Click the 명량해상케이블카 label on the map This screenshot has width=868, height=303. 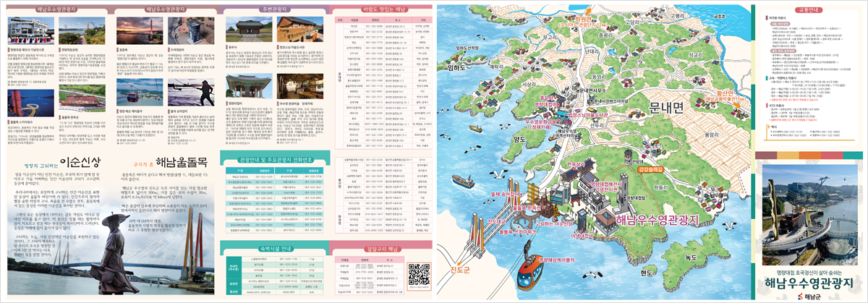pyautogui.click(x=557, y=259)
